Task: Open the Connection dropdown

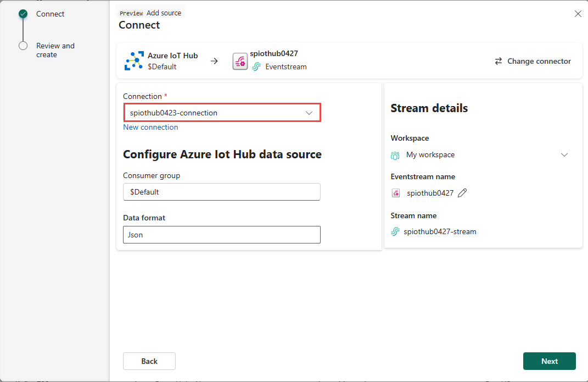Action: pos(309,112)
